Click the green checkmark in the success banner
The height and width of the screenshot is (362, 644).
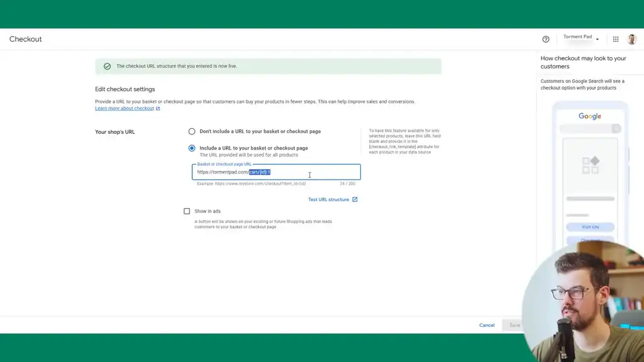point(106,65)
